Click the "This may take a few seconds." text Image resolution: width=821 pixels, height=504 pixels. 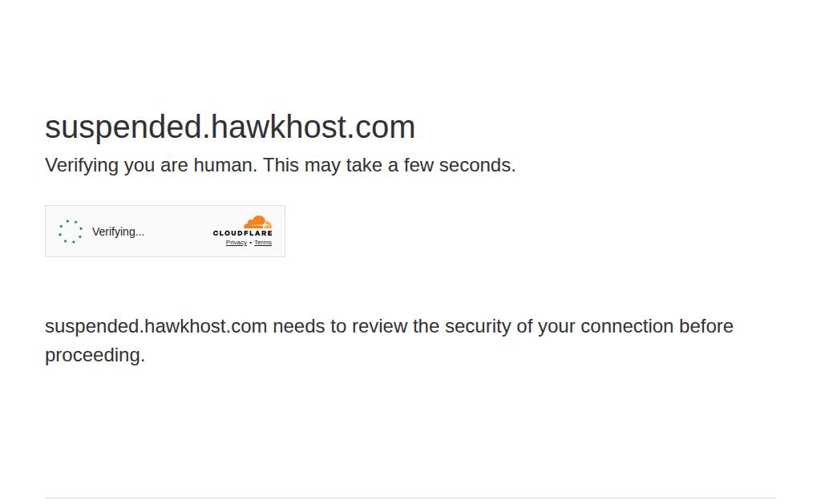coord(389,165)
